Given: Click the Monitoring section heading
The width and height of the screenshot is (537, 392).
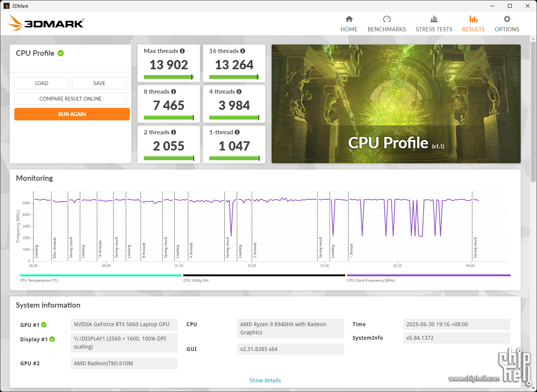Looking at the screenshot, I should coord(34,178).
